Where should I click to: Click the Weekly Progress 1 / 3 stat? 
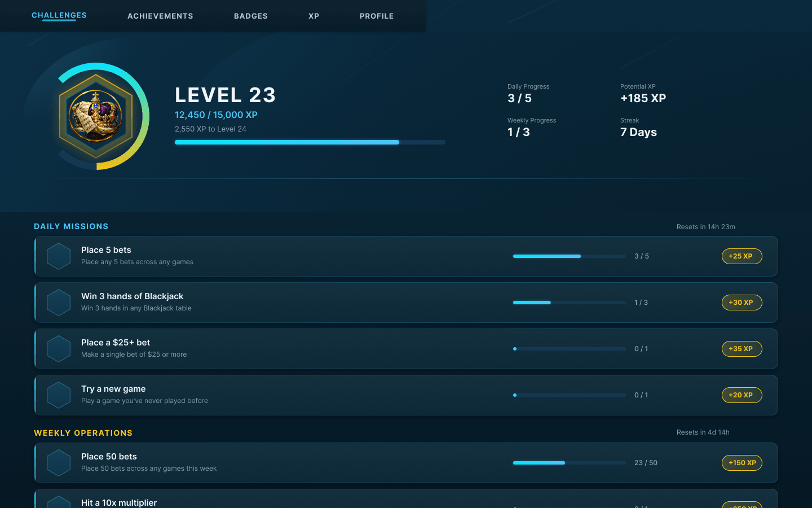(x=532, y=128)
